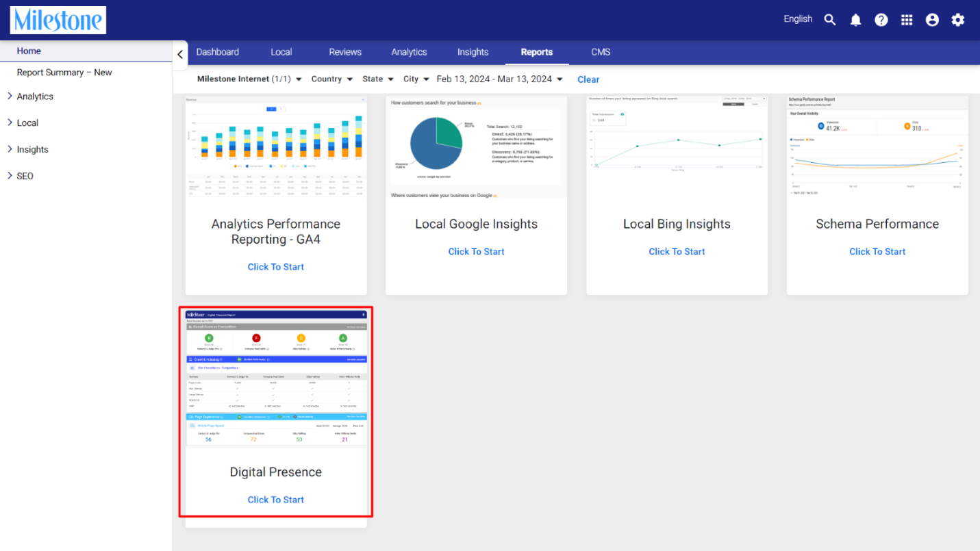Open the Local Bing Insights line chart thumbnail
This screenshot has width=980, height=551.
(x=677, y=147)
